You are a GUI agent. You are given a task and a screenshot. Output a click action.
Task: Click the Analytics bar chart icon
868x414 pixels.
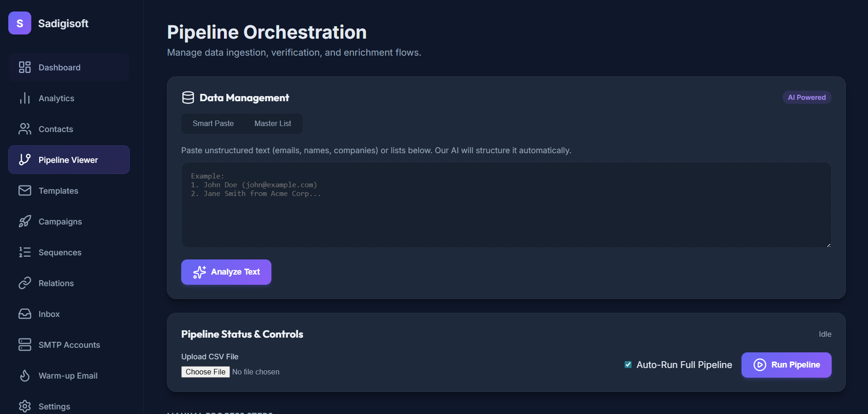(25, 98)
